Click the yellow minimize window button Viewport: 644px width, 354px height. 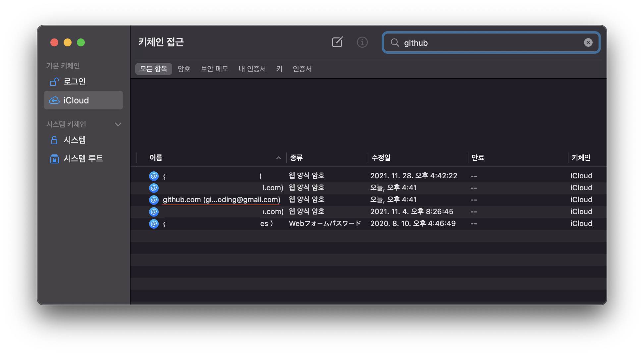tap(68, 42)
